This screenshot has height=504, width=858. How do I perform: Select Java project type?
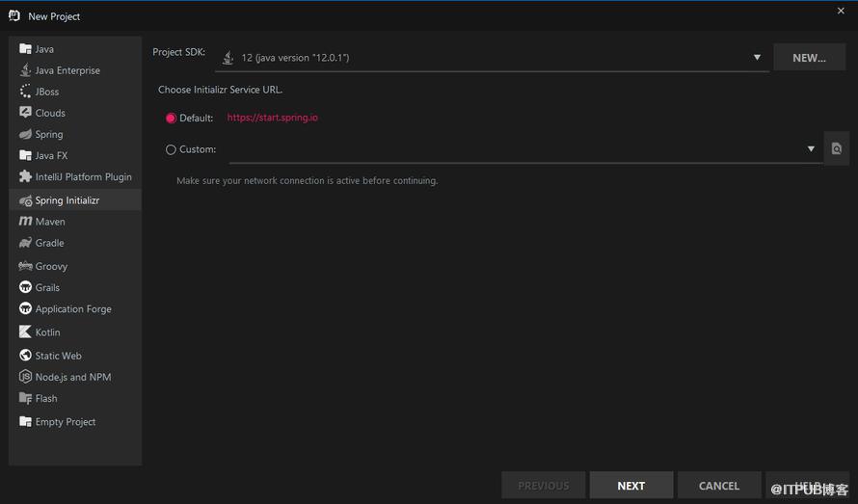click(44, 49)
